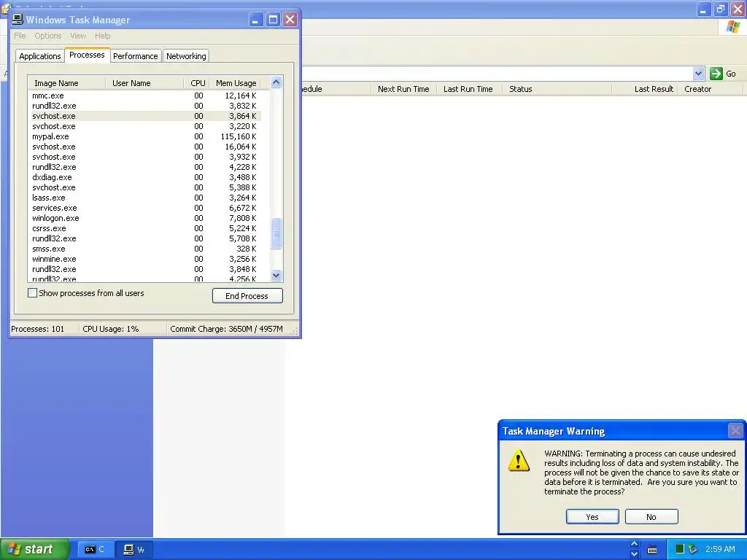Image resolution: width=747 pixels, height=560 pixels.
Task: Click the 3,220 K memory value
Action: point(242,126)
